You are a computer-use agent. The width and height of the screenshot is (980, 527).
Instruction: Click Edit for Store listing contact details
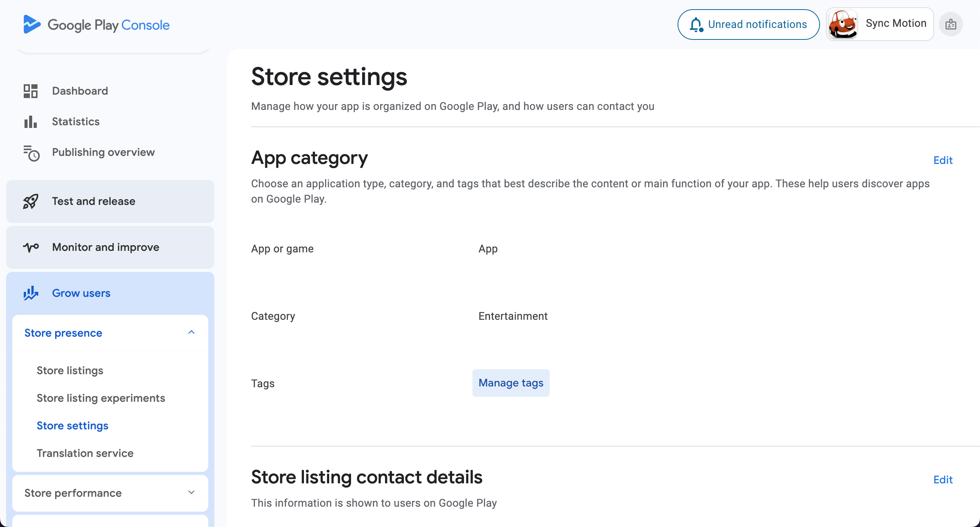click(x=943, y=480)
